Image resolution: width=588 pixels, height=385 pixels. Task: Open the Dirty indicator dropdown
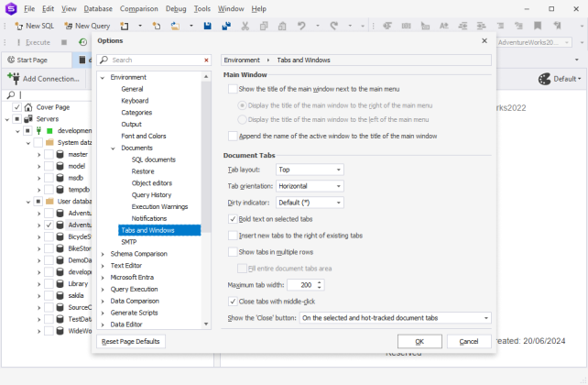pos(310,203)
